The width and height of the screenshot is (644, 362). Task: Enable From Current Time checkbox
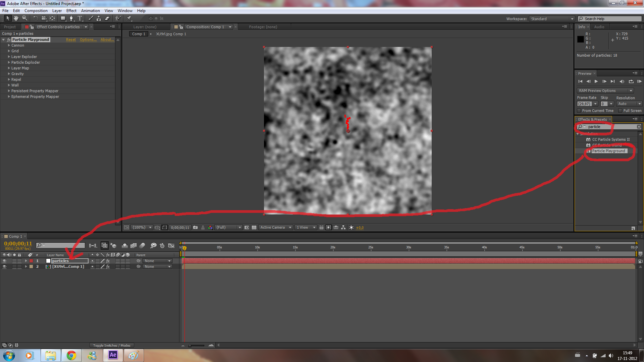click(579, 111)
